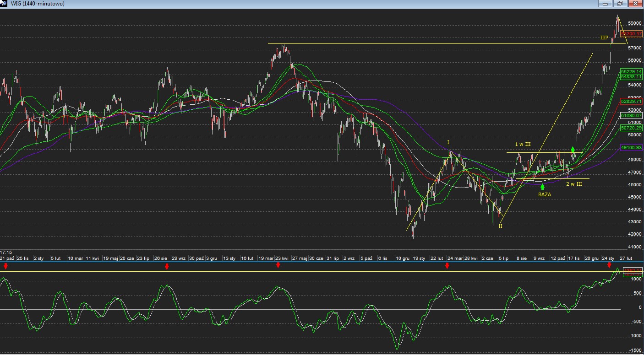
Task: Click the oscillator value tag above 1000
Action: [633, 270]
